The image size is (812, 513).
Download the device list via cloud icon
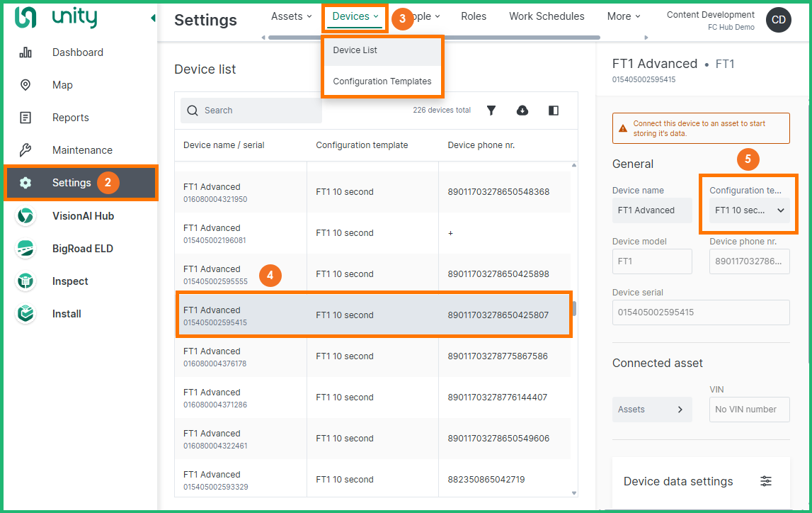[x=522, y=111]
